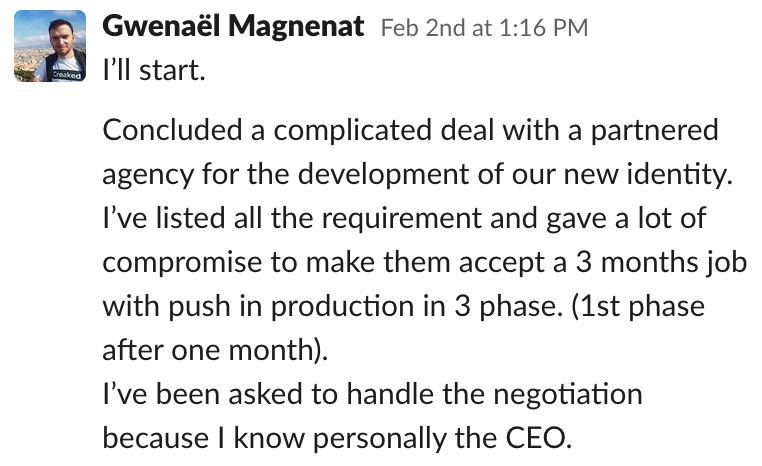The width and height of the screenshot is (762, 466).
Task: Open Gwenaël Magnenat's profile picture
Action: [x=50, y=46]
